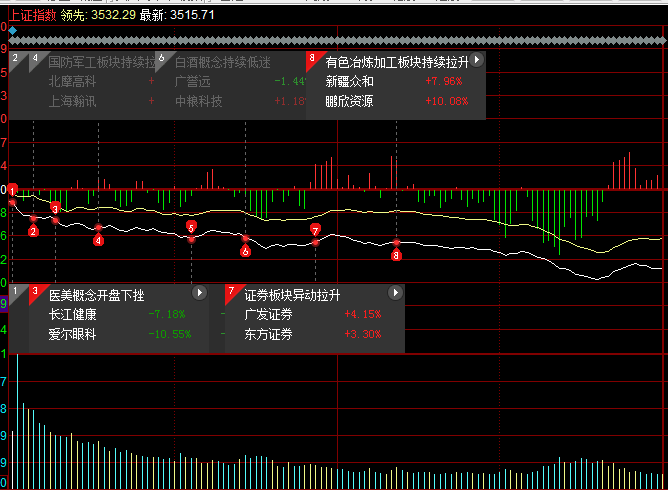Click 领先 value 3532.29
668x490 pixels.
113,15
